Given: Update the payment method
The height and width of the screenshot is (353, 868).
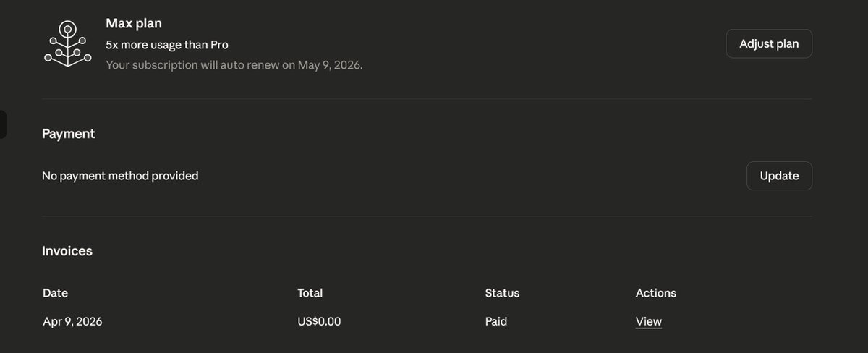Looking at the screenshot, I should coord(779,176).
